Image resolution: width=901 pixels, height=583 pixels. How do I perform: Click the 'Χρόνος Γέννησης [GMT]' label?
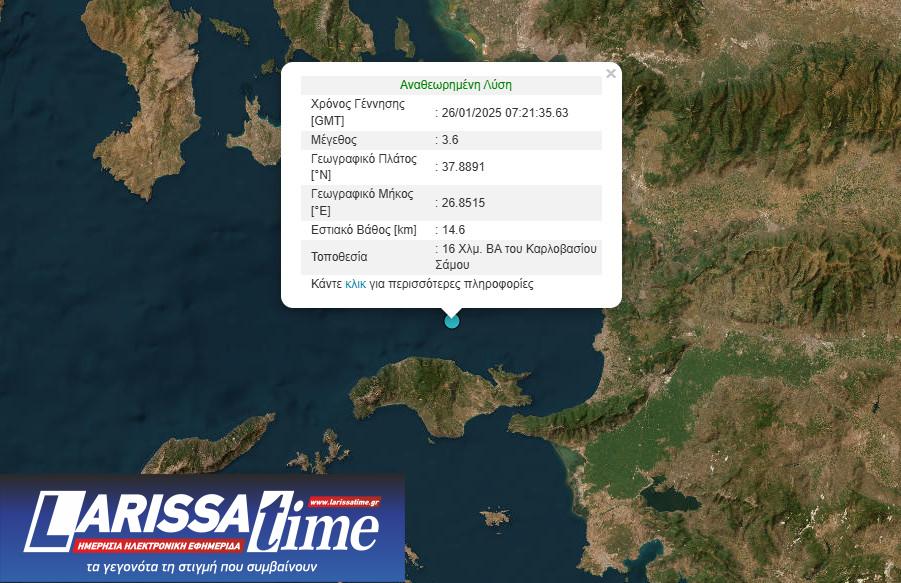358,112
